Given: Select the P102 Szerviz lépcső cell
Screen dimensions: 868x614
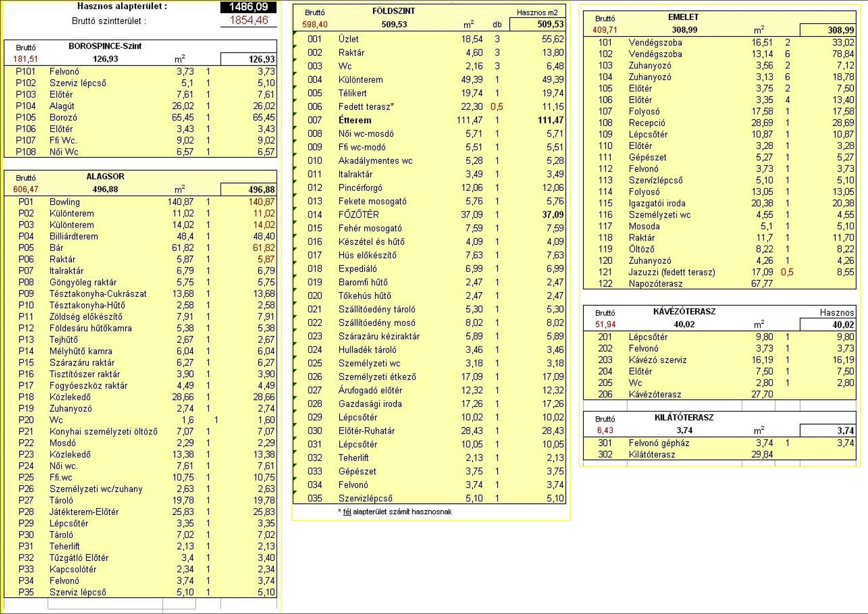Looking at the screenshot, I should (78, 83).
